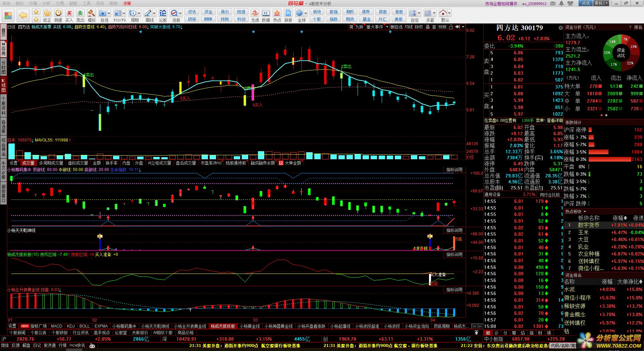Open the mail envelope icon in title bar
The image size is (644, 351).
click(x=552, y=3)
